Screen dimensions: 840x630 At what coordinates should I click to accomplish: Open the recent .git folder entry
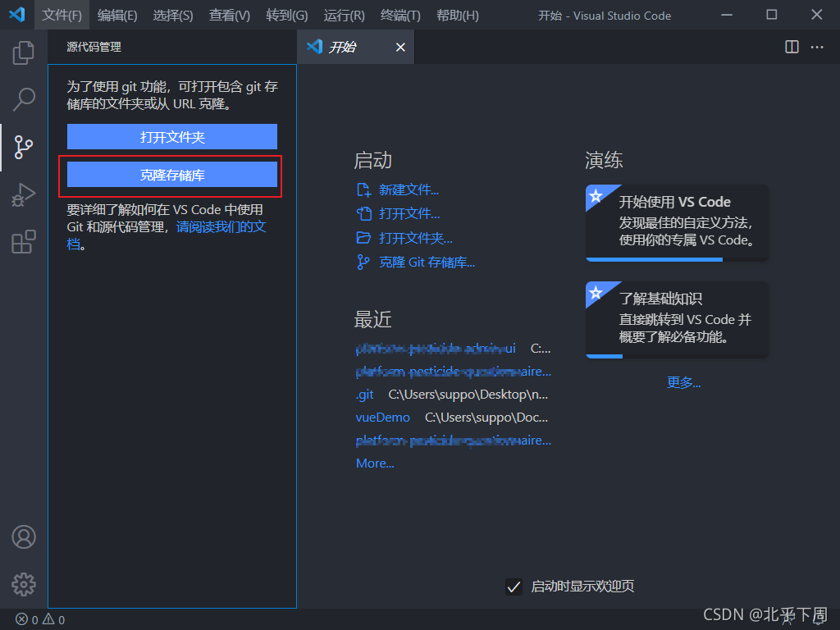point(365,395)
